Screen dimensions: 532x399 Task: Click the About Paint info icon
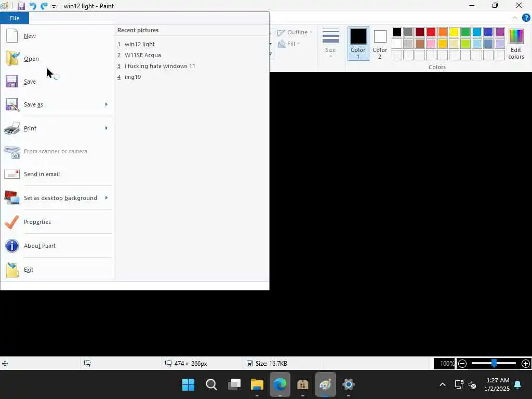click(12, 246)
